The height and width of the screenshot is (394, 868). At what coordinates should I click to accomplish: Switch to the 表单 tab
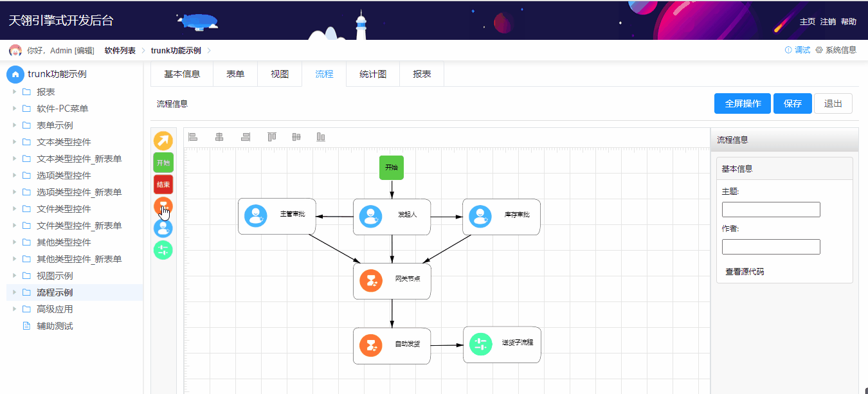click(x=235, y=74)
